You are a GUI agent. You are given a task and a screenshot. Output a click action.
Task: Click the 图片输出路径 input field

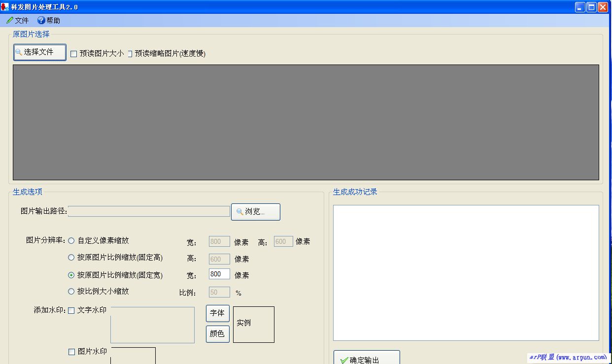click(148, 211)
